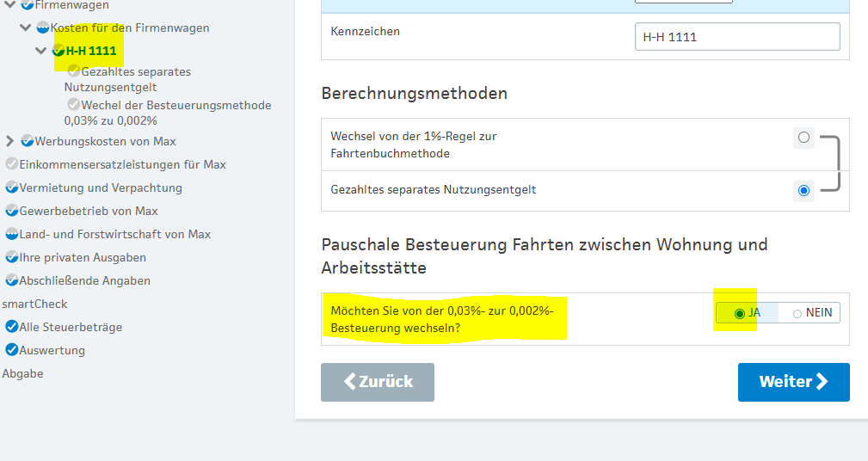This screenshot has width=868, height=461.
Task: Collapse the Kosten für den Firmenwagen tree node
Action: pyautogui.click(x=26, y=28)
